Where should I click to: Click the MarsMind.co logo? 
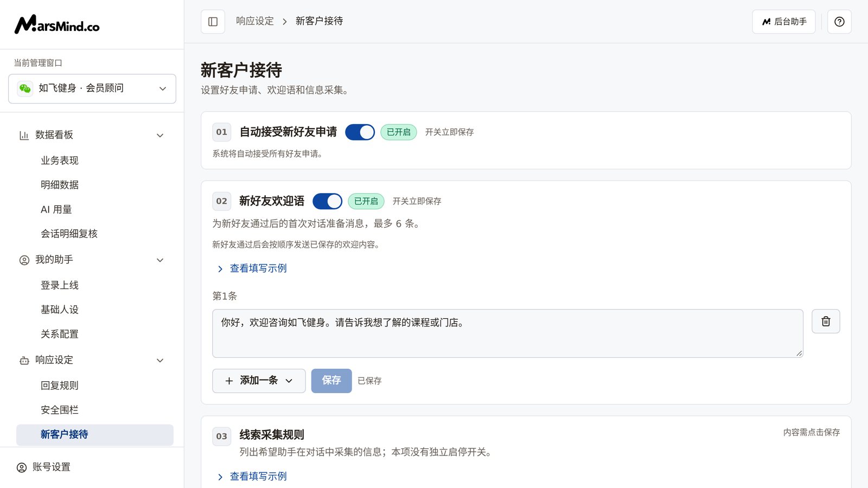[57, 24]
